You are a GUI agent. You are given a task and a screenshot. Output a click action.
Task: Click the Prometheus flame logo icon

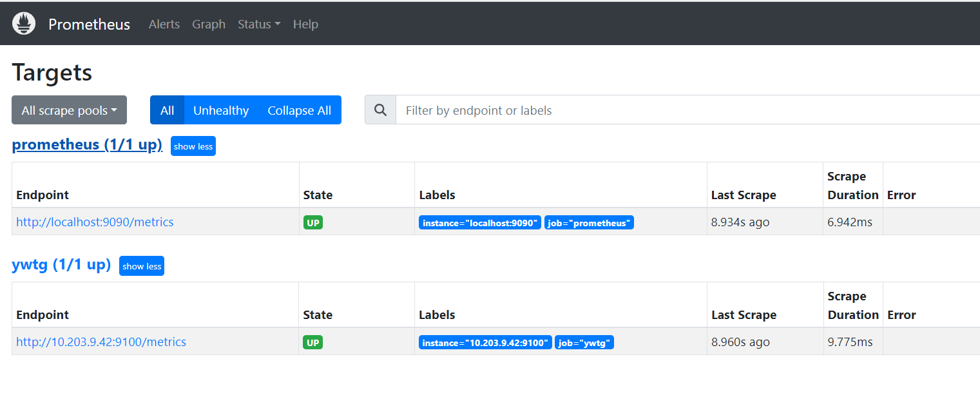24,24
